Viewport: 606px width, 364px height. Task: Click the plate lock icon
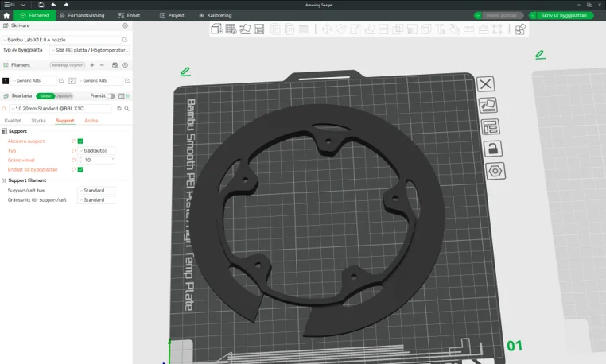(x=493, y=149)
